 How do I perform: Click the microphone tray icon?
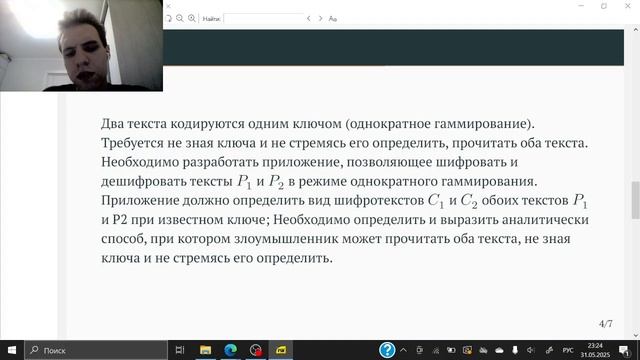tap(515, 350)
